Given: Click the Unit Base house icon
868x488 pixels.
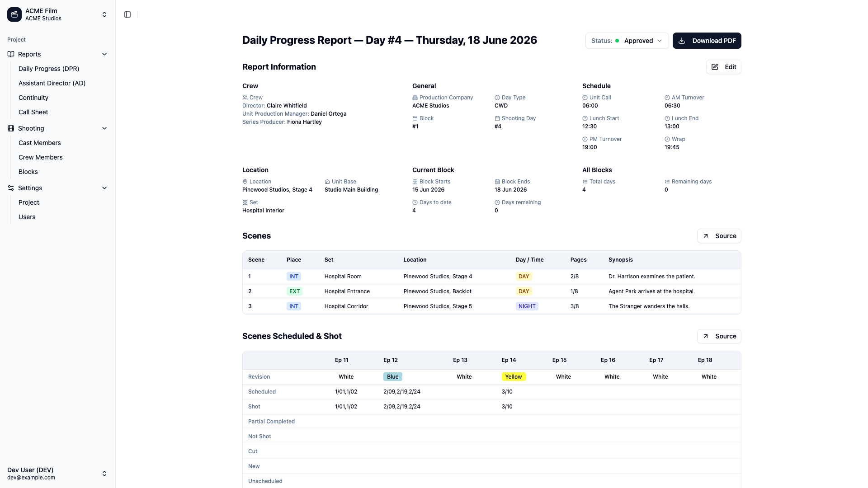Looking at the screenshot, I should 327,182.
